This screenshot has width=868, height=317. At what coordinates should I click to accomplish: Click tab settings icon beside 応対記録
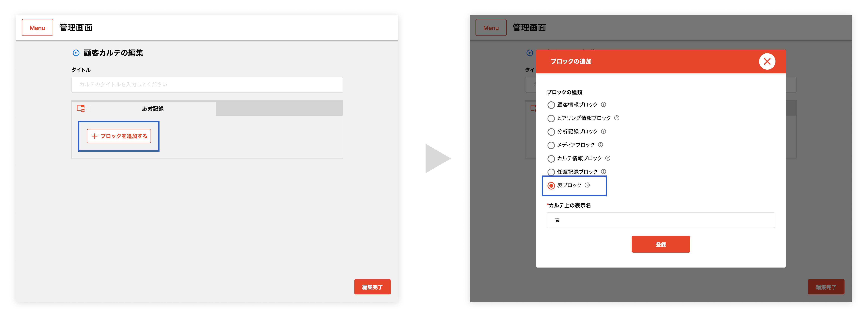(81, 109)
